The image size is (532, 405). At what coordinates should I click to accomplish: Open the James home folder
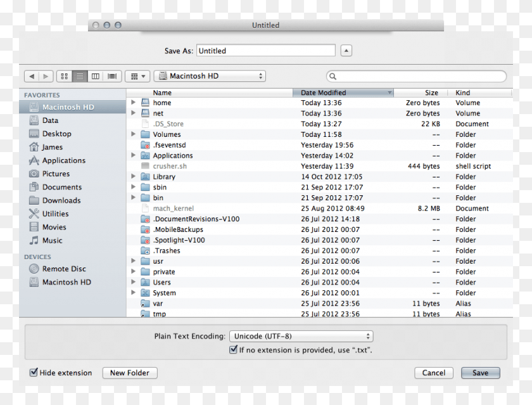tap(73, 147)
